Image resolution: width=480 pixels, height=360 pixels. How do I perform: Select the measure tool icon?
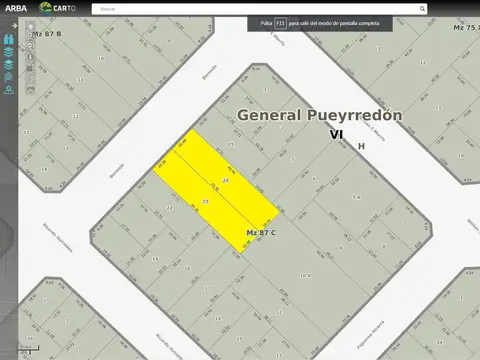pyautogui.click(x=30, y=79)
